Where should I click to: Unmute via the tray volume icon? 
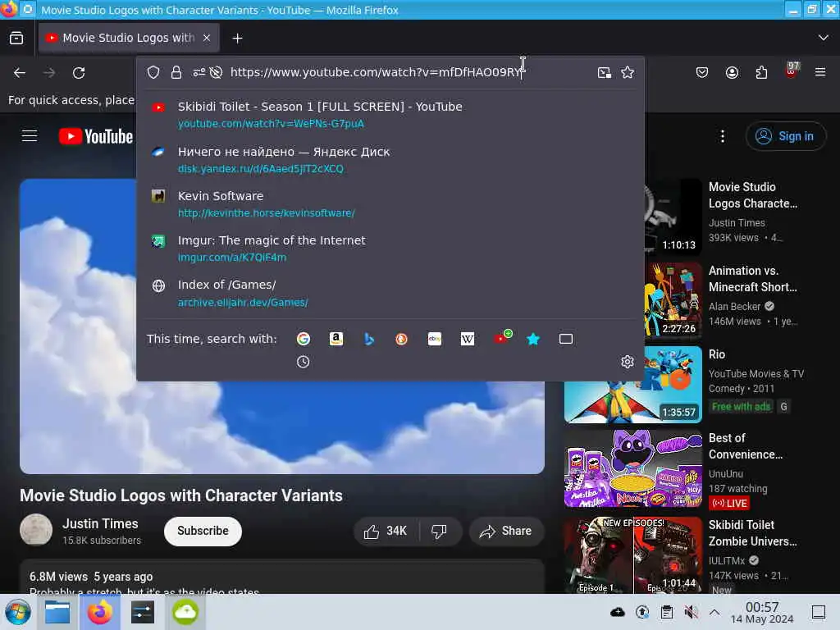[x=691, y=612]
